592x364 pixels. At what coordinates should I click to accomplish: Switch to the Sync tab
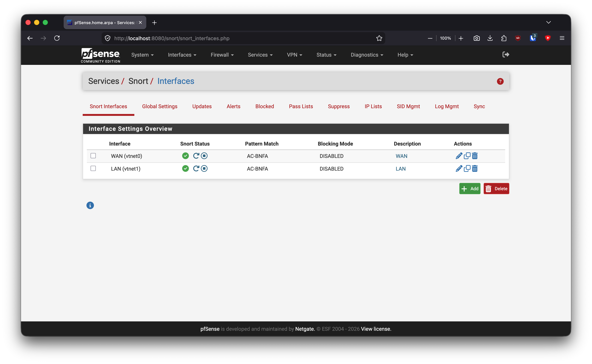coord(479,106)
